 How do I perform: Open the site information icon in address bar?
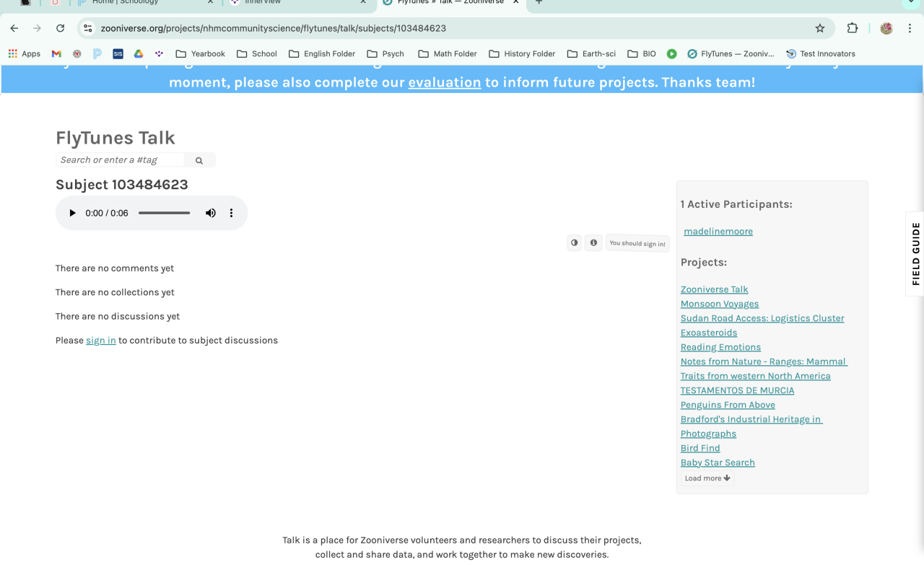click(x=88, y=28)
